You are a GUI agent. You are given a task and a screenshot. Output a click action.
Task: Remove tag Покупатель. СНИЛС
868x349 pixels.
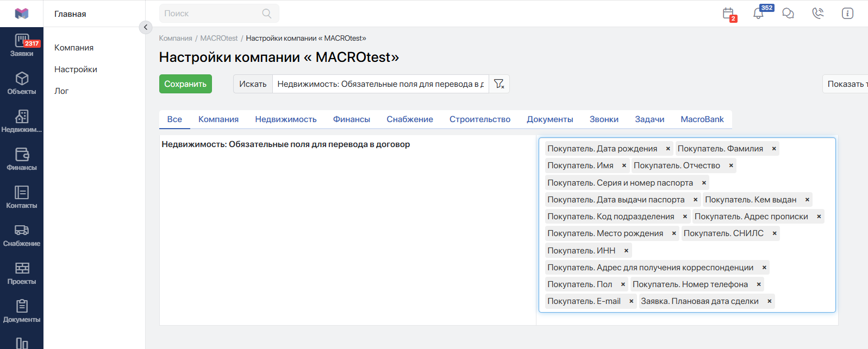click(775, 233)
